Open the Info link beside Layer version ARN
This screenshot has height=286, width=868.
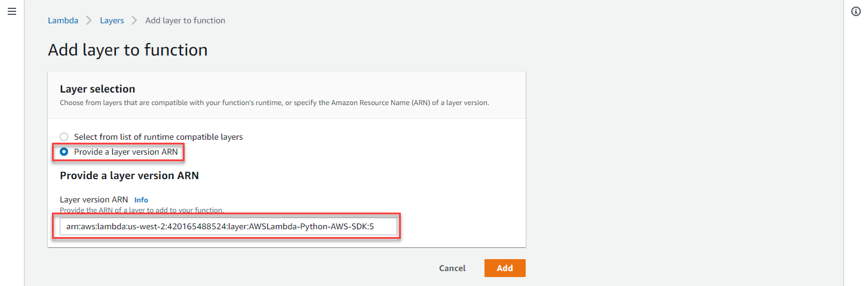[141, 200]
